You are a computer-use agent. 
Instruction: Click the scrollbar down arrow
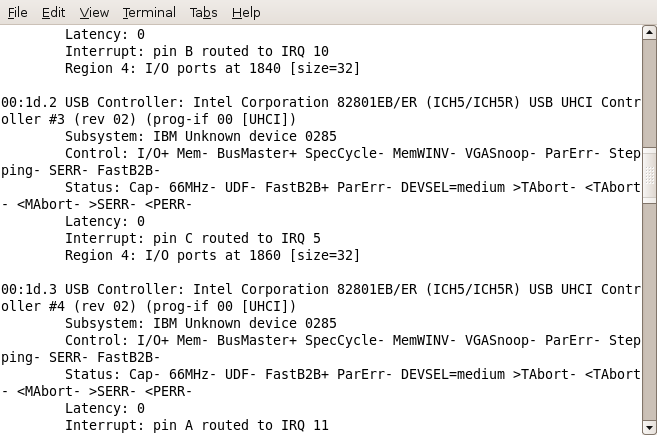coord(649,427)
